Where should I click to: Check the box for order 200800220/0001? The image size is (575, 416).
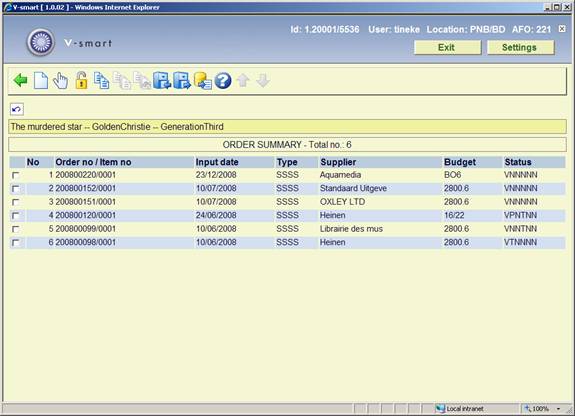[15, 175]
